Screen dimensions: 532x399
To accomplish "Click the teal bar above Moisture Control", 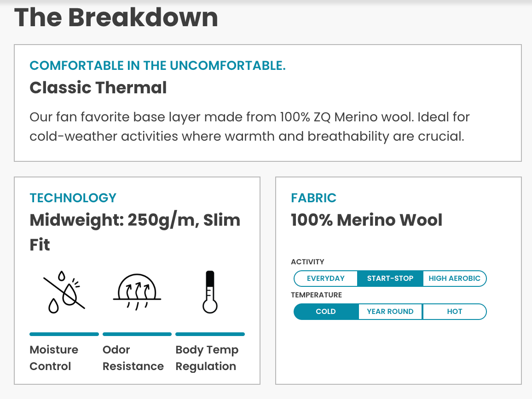I will pos(64,334).
